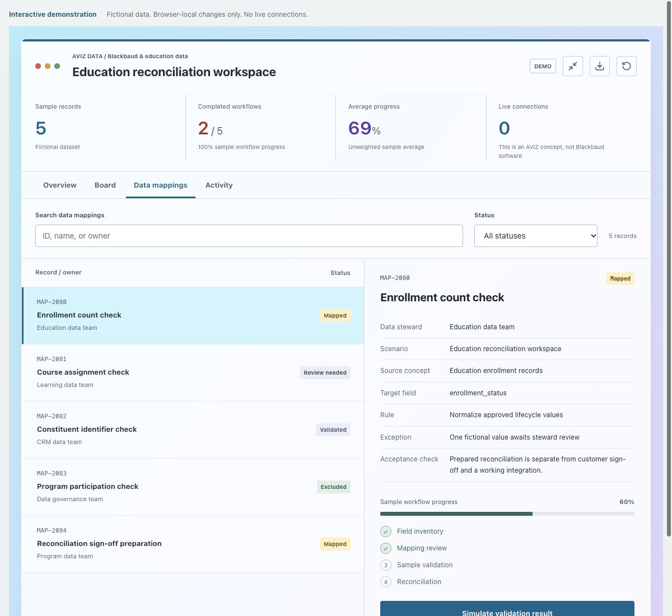
Task: Click the DEMO badge button
Action: point(543,66)
